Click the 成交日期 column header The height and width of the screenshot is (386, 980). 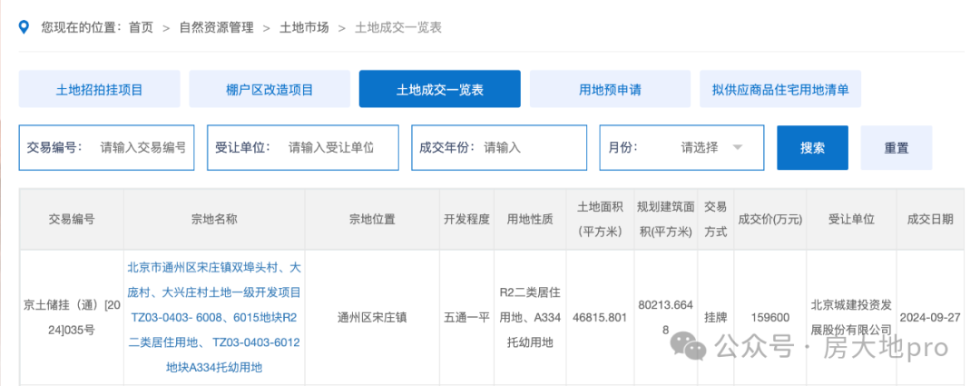930,220
